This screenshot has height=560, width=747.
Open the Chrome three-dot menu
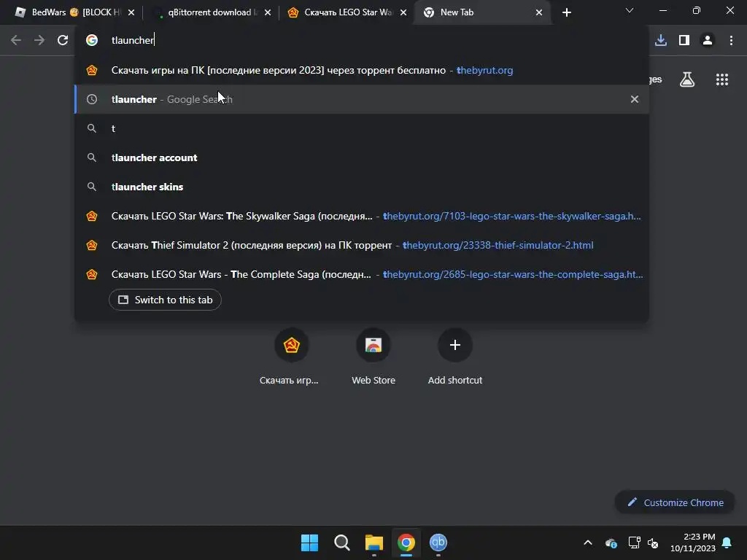pyautogui.click(x=731, y=40)
